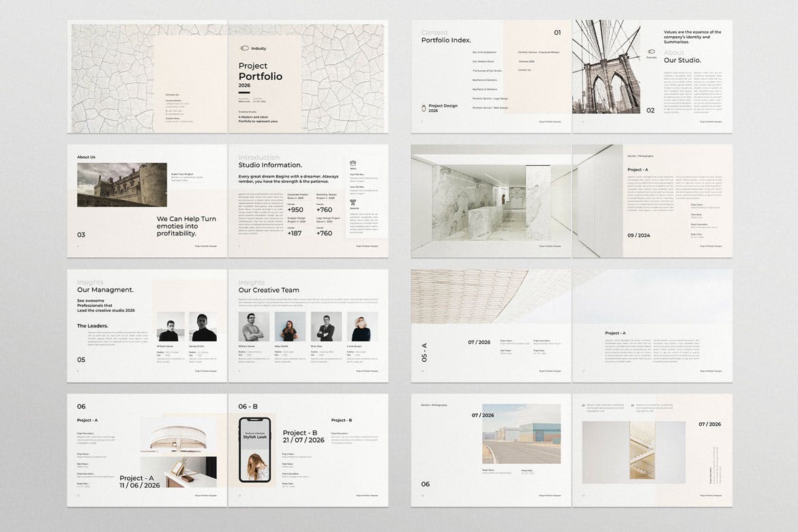This screenshot has width=798, height=532.
Task: Click the Industy logo icon on the cover
Action: 243,48
